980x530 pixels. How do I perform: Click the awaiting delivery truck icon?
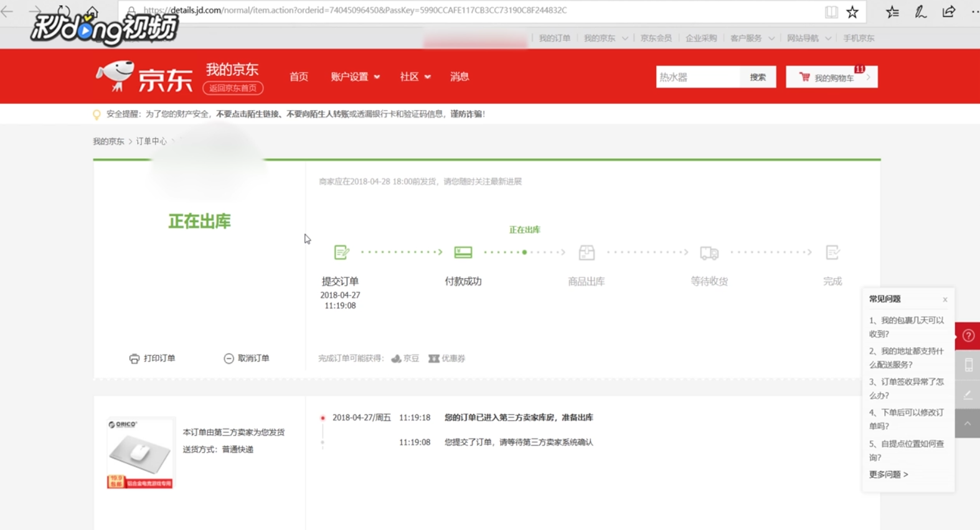pos(709,253)
